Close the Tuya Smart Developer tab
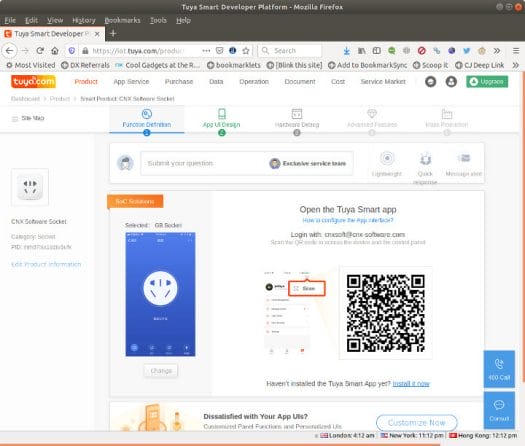 point(97,34)
